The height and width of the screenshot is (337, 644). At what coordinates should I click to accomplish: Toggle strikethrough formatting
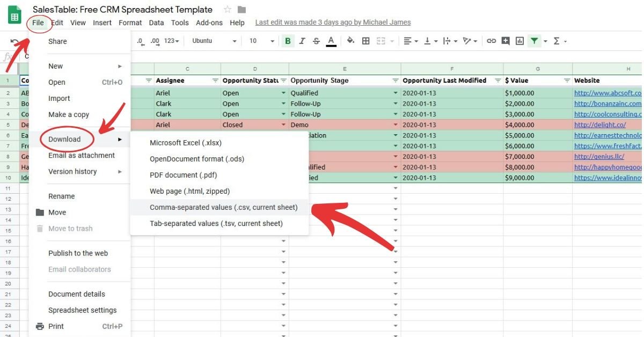tap(316, 41)
